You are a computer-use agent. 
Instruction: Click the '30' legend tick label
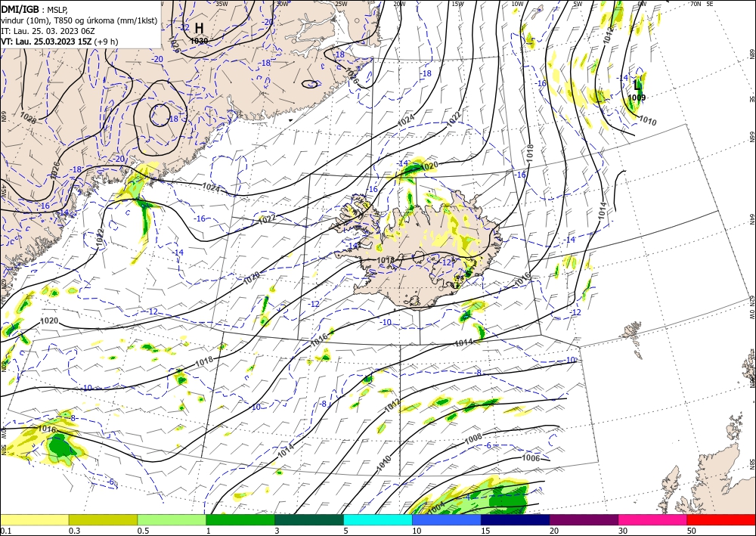click(623, 531)
